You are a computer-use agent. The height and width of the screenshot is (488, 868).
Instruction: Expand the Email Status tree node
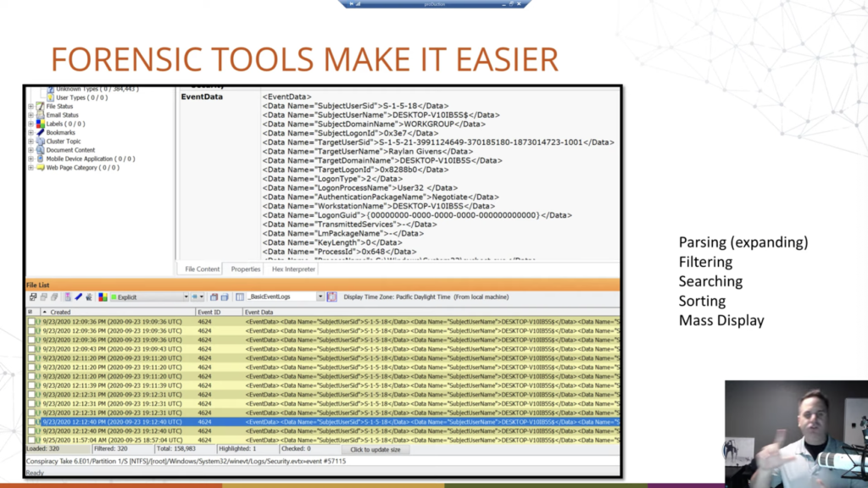(31, 115)
